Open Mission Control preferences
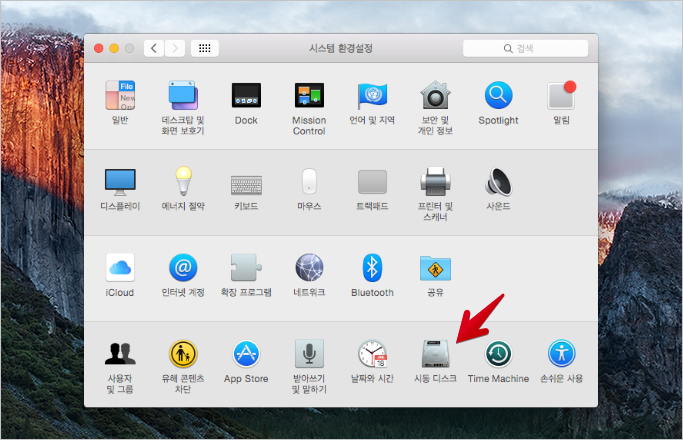This screenshot has width=683, height=440. click(309, 95)
